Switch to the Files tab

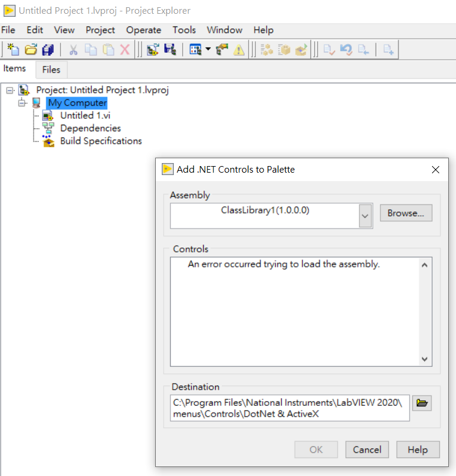pyautogui.click(x=52, y=70)
